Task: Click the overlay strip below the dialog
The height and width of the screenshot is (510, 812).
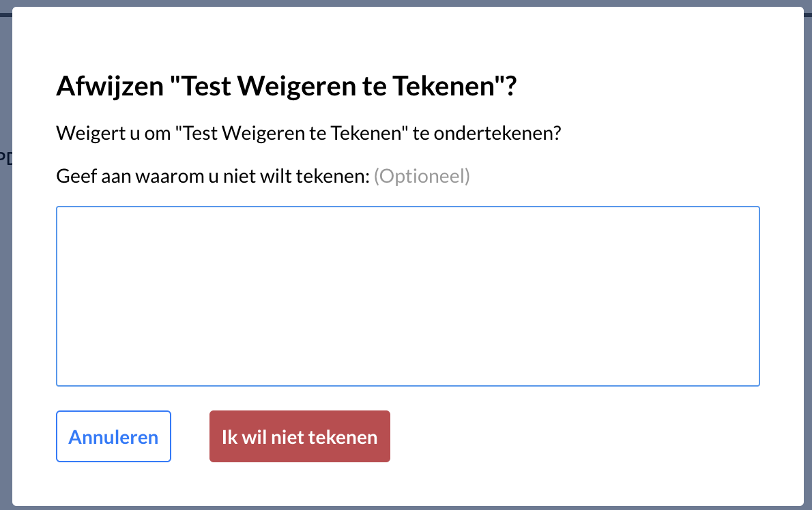Action: 406,508
